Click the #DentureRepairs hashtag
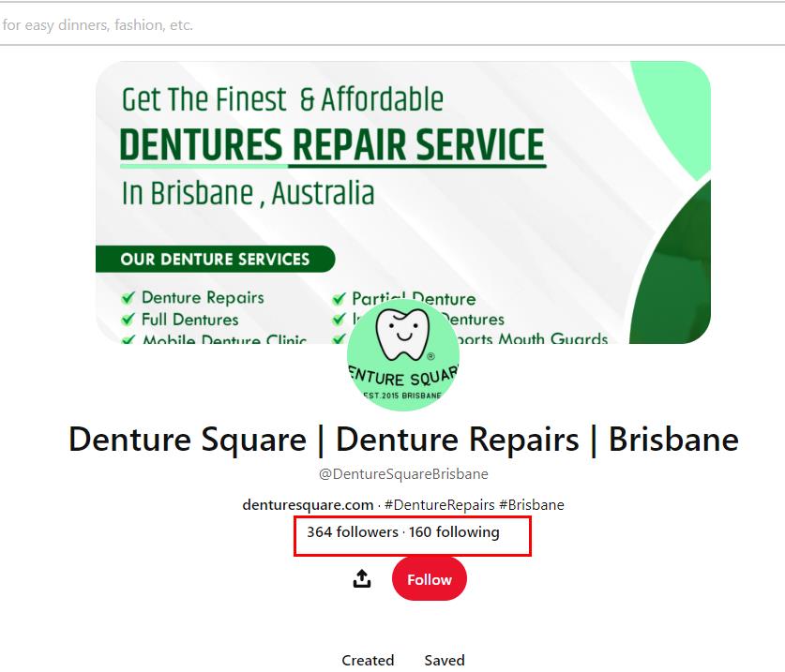785x672 pixels. coord(440,505)
